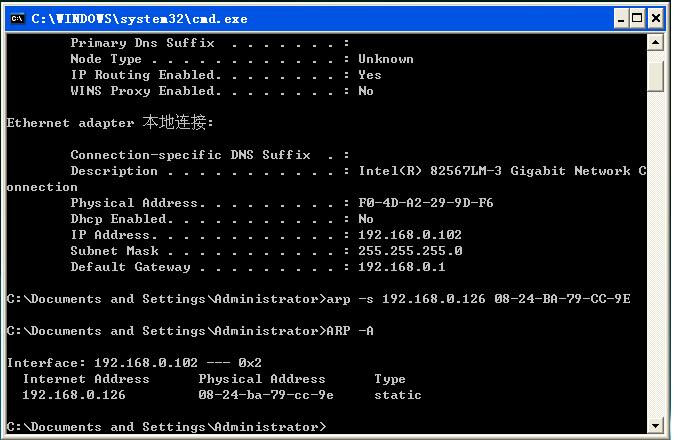This screenshot has height=440, width=680.
Task: Open the cmd.exe system menu icon
Action: (17, 19)
